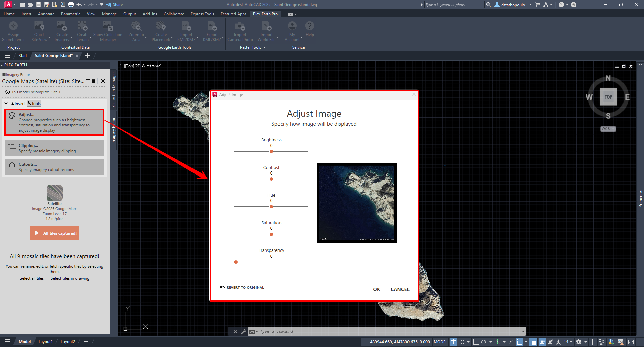
Task: Click the Select all tiles link
Action: point(32,278)
